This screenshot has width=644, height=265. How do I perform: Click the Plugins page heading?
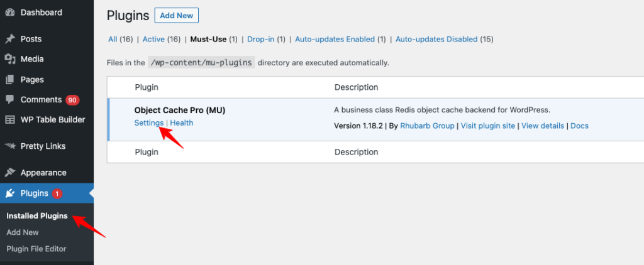pos(128,16)
